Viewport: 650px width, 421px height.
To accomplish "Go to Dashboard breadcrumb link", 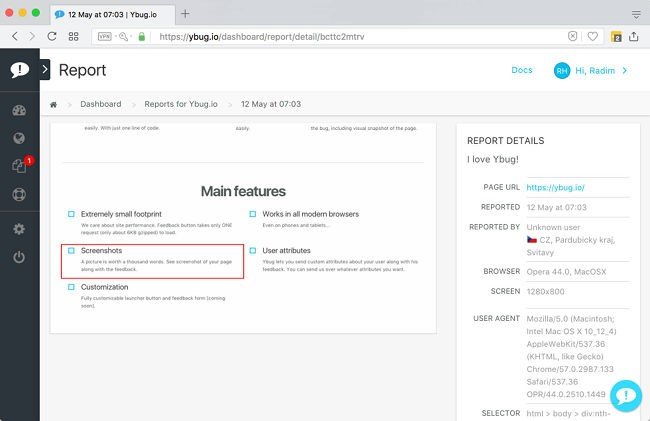I will coord(101,104).
